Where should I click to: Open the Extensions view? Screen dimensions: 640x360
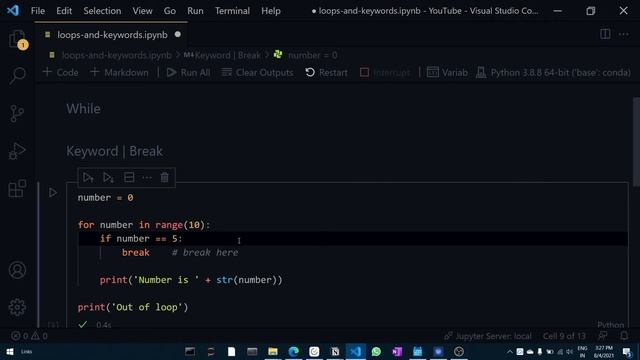(17, 189)
